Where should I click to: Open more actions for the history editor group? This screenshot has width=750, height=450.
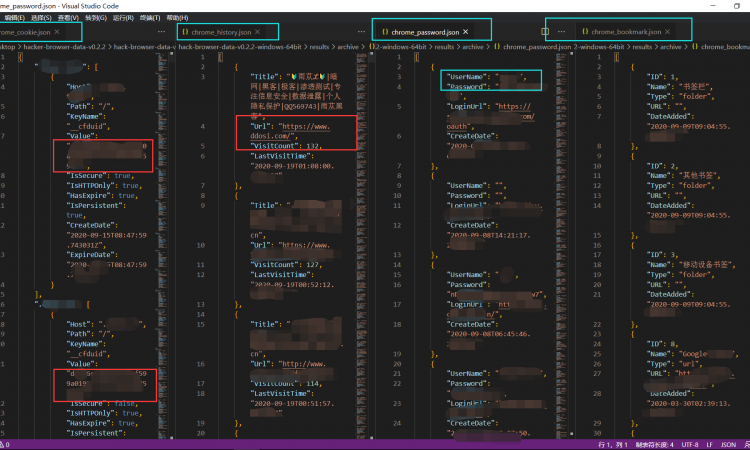point(361,32)
